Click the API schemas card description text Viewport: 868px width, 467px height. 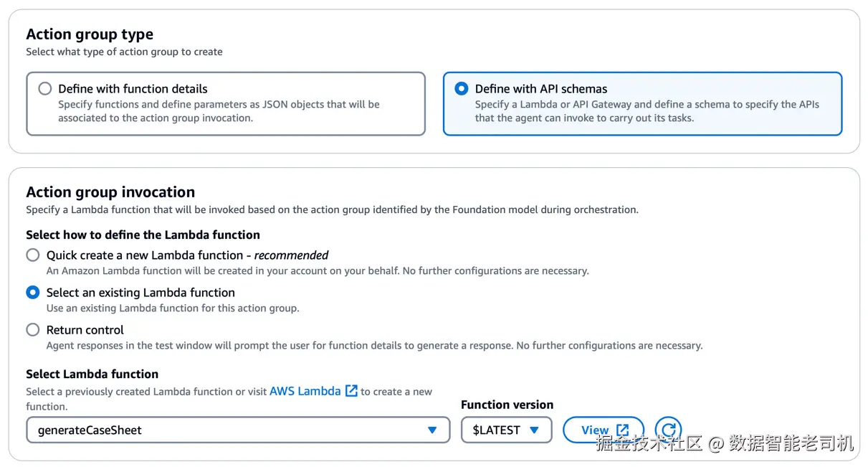click(647, 111)
